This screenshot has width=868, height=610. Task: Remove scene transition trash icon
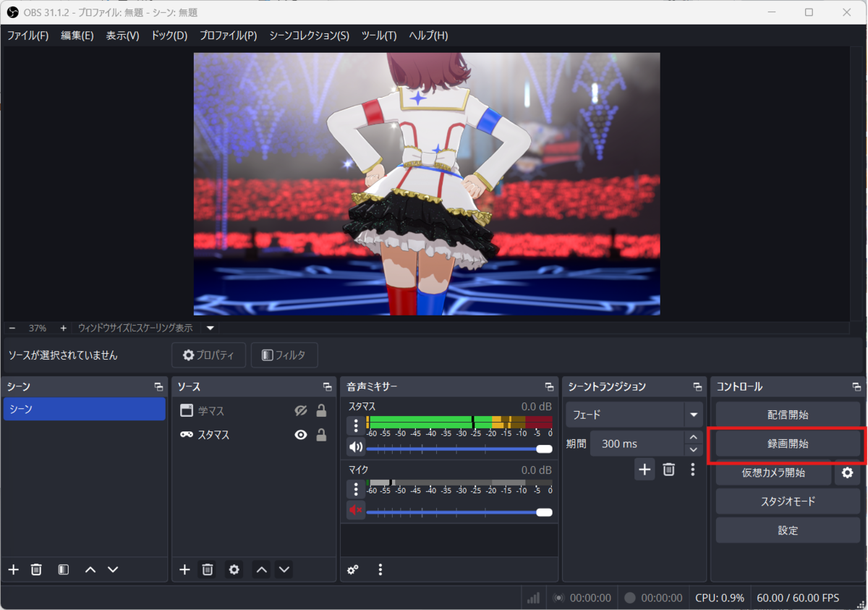(669, 470)
